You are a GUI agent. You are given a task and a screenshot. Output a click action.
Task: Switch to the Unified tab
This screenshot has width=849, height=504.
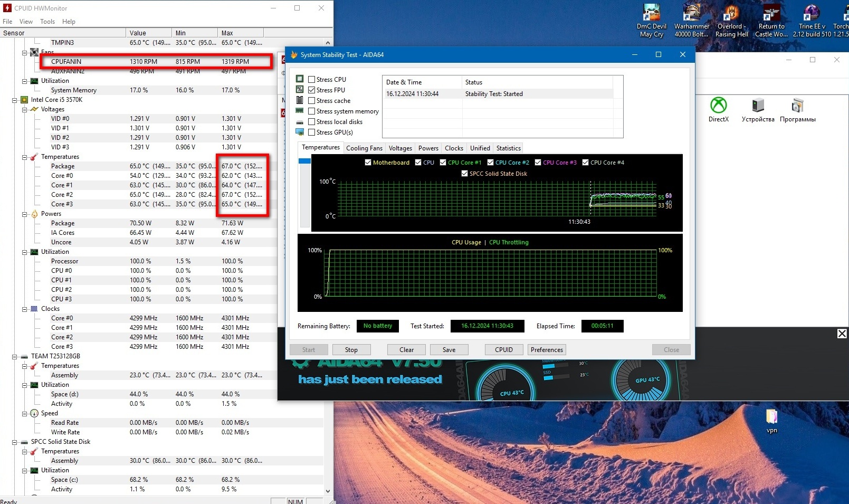(x=480, y=148)
